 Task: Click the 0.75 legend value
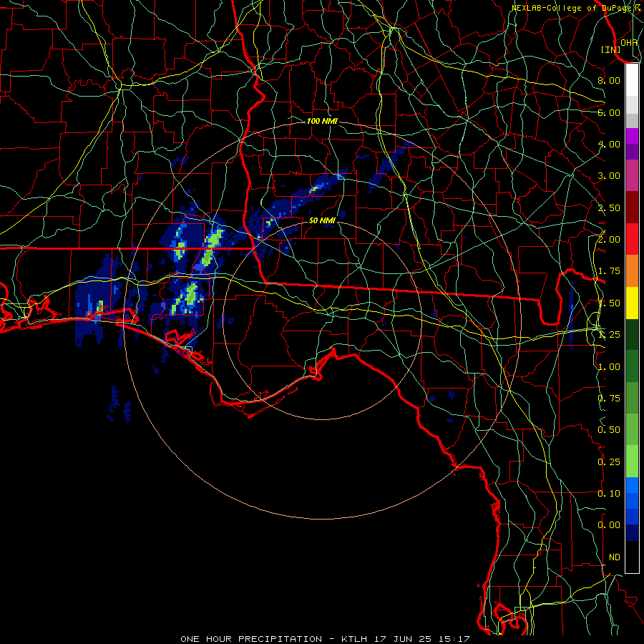coord(609,399)
